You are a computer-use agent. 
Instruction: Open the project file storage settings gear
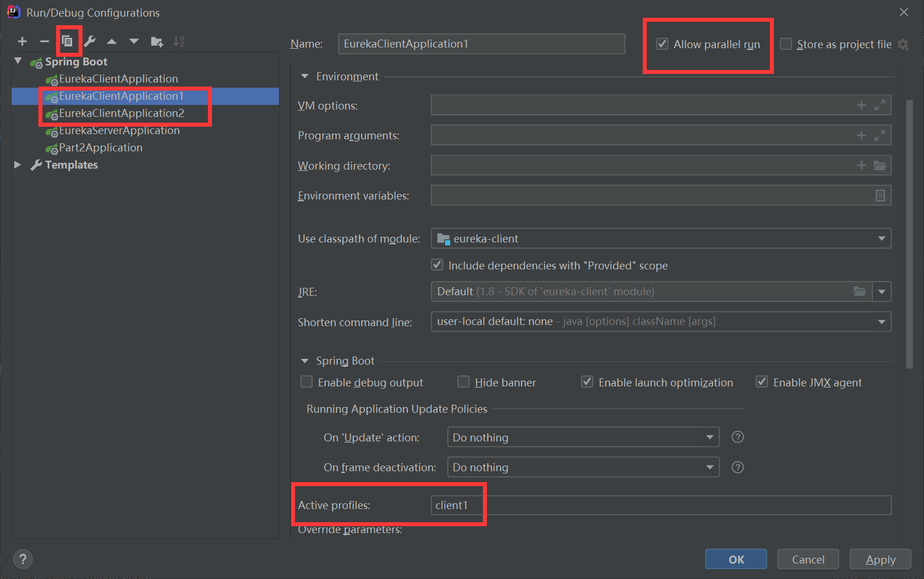coord(903,44)
